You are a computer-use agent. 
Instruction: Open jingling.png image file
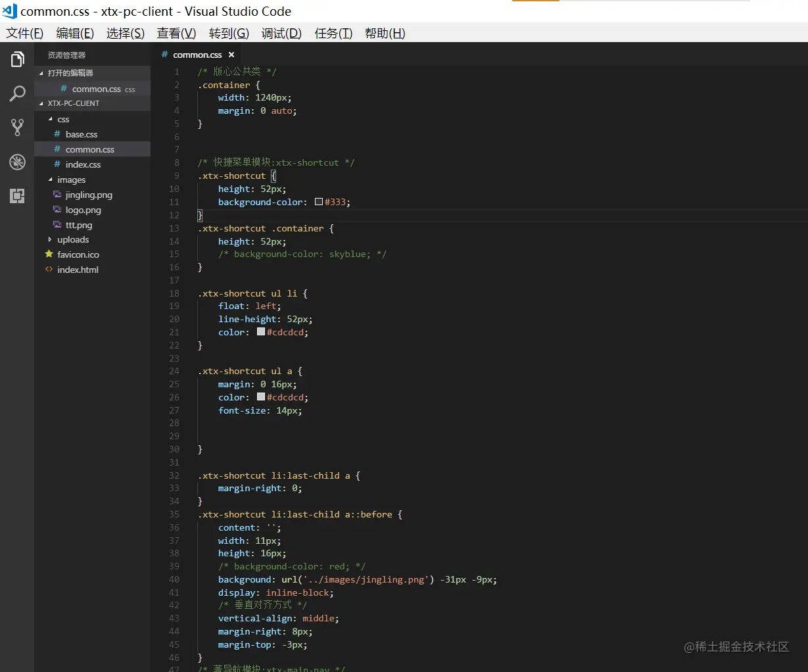coord(93,195)
